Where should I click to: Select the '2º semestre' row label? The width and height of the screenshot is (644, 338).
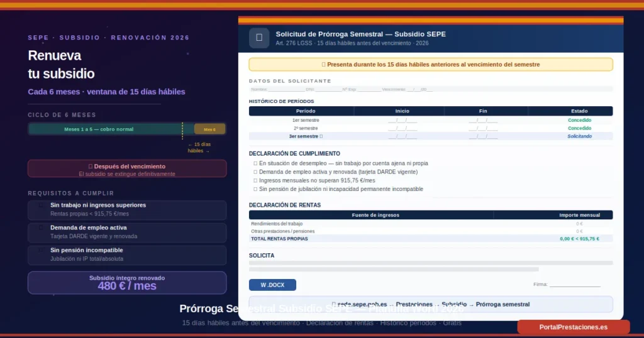pos(306,128)
